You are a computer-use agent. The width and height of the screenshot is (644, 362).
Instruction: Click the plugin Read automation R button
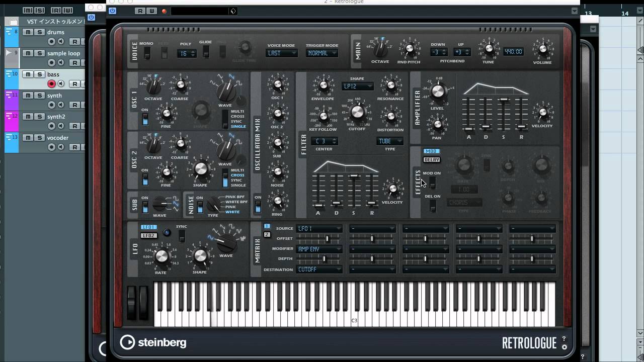tap(139, 11)
